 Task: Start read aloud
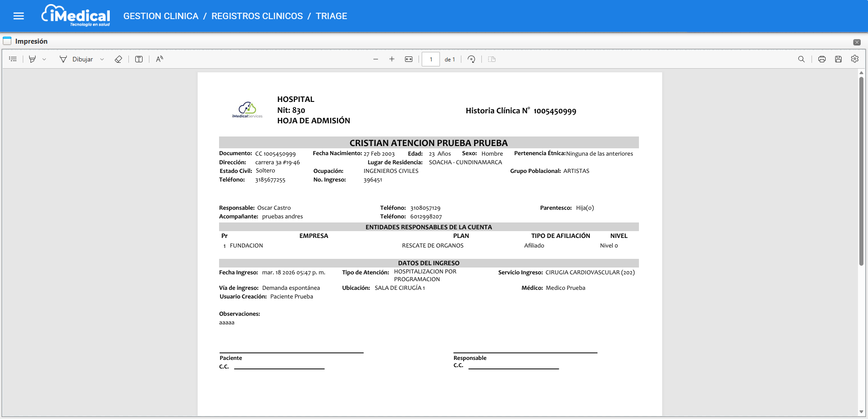click(159, 59)
